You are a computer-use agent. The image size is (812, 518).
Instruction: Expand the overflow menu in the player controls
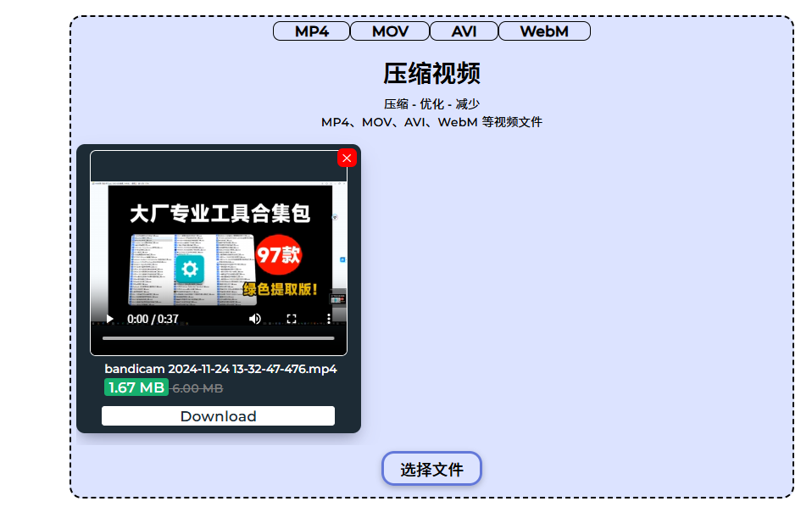[329, 318]
